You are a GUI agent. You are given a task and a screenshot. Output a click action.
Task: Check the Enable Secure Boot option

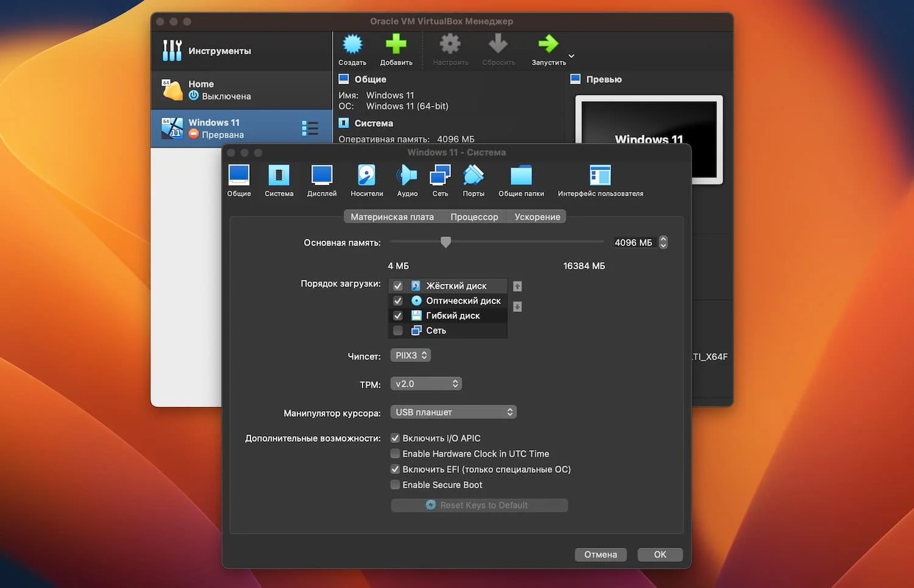click(395, 484)
